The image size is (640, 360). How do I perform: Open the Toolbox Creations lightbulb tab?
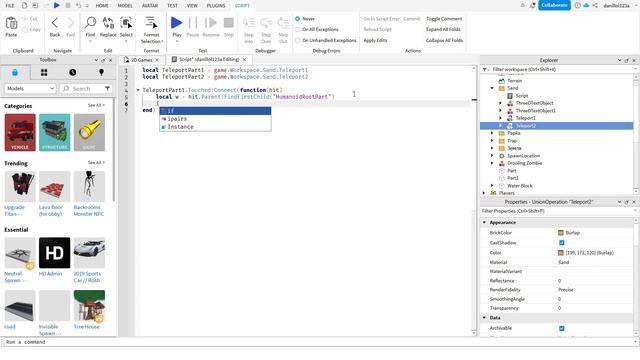[x=101, y=72]
